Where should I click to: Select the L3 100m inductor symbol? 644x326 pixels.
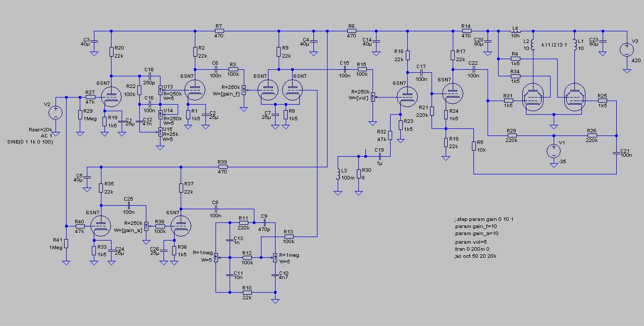click(338, 175)
